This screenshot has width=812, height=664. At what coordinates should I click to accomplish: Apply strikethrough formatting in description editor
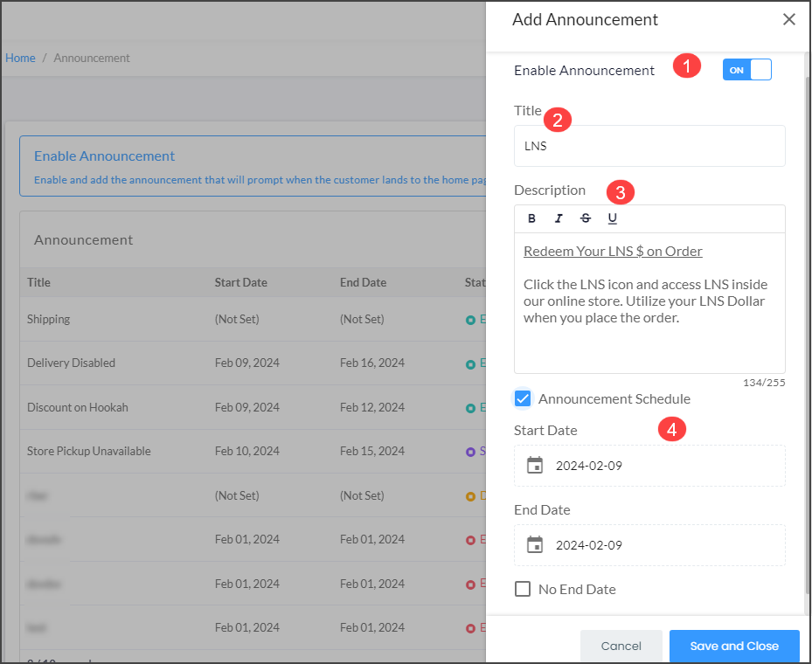[x=585, y=218]
